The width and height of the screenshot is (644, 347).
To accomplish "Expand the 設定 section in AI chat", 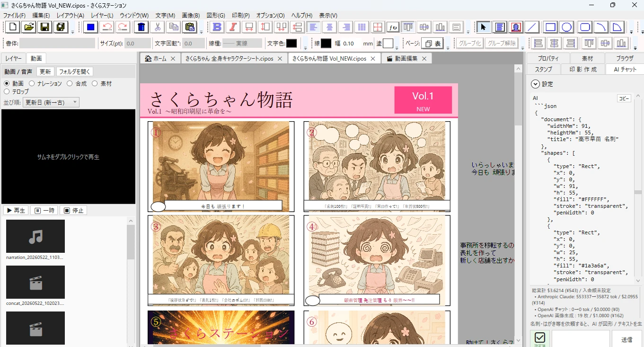I will click(x=535, y=84).
